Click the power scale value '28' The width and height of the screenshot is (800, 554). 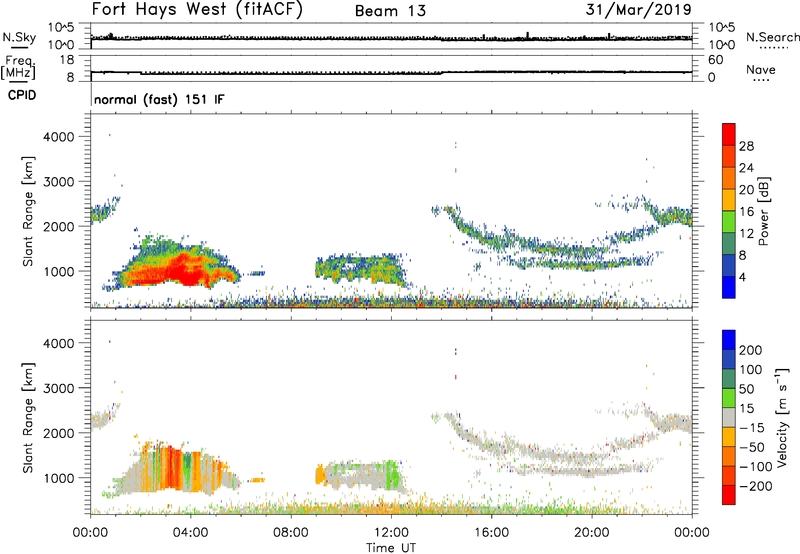point(746,146)
